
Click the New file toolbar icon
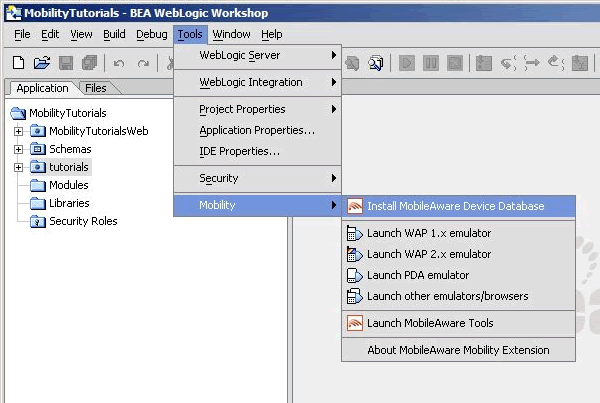(x=18, y=63)
